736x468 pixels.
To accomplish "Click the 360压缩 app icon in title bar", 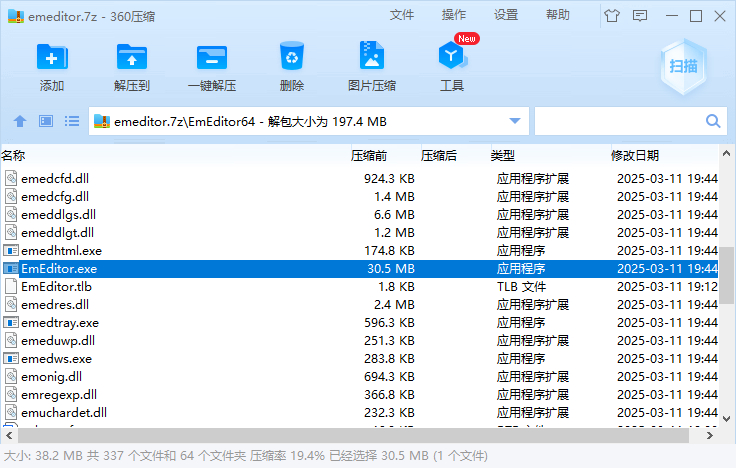I will (x=16, y=16).
